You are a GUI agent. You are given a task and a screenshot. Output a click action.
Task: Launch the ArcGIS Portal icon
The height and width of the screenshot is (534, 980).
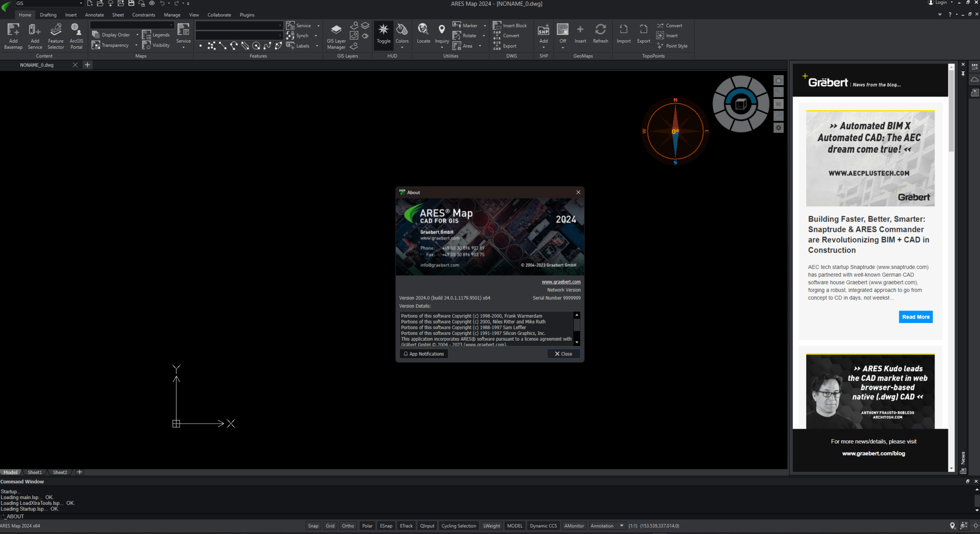[76, 36]
